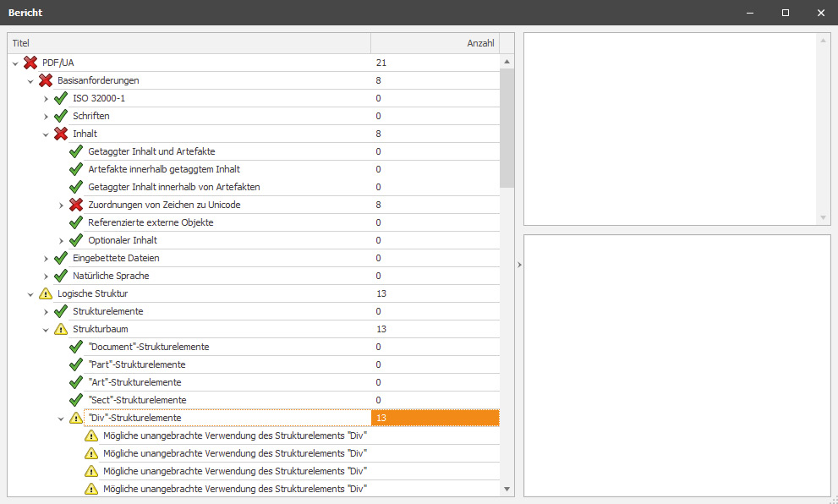838x504 pixels.
Task: Expand the Eingebettete Dateien node
Action: coord(46,259)
